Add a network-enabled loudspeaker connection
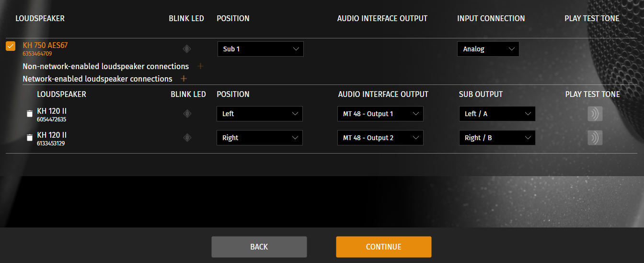 pyautogui.click(x=184, y=79)
